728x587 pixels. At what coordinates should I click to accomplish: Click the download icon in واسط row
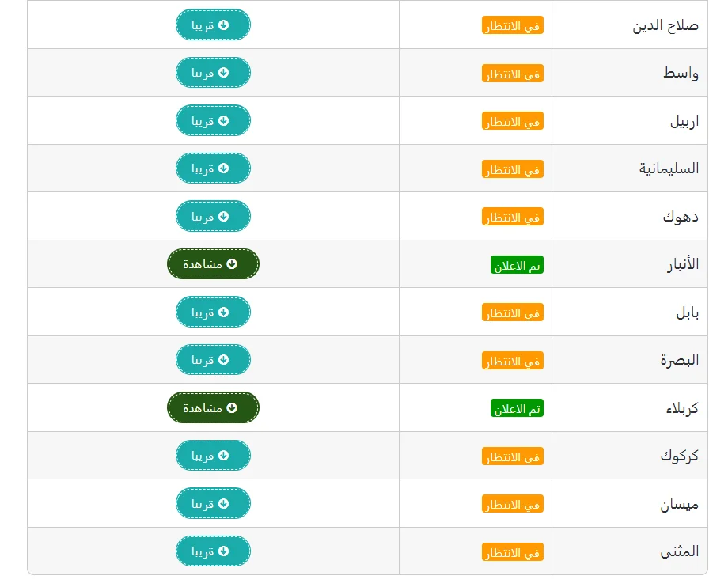click(223, 73)
